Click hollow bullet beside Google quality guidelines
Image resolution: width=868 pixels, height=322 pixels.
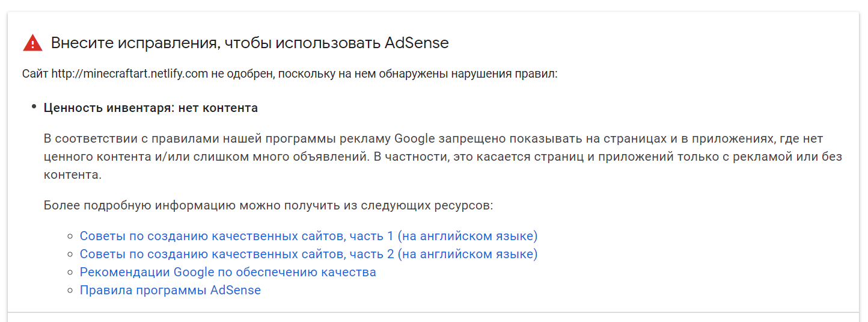[72, 272]
